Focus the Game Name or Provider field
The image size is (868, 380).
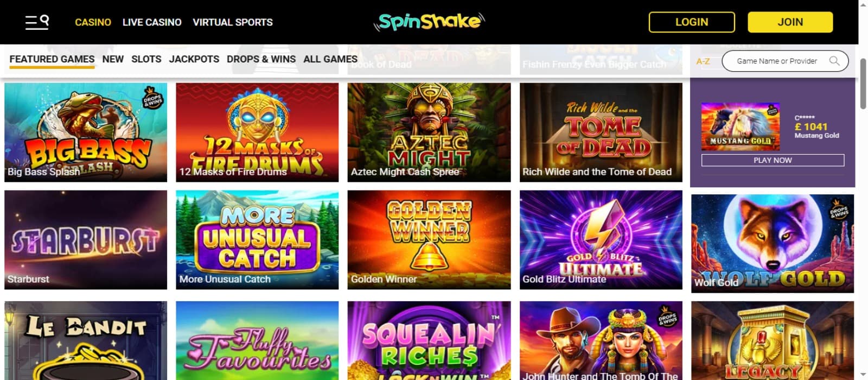click(x=785, y=61)
